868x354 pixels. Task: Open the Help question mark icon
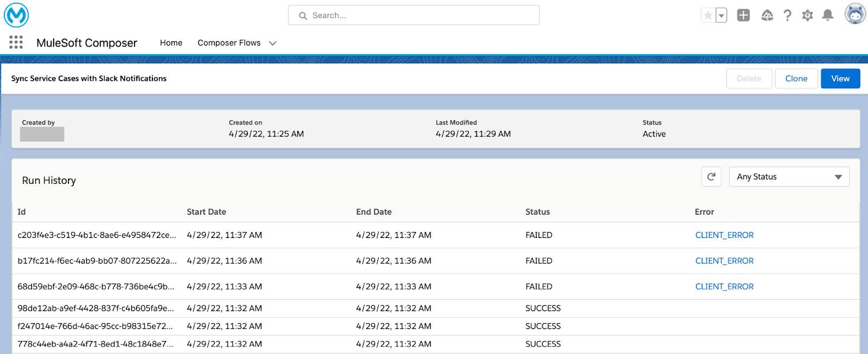pyautogui.click(x=787, y=15)
